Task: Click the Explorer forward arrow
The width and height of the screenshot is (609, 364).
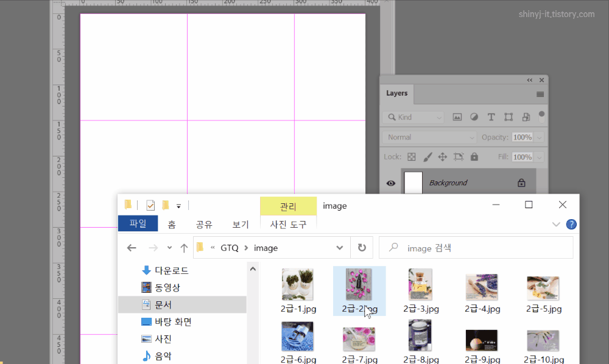Action: 153,248
